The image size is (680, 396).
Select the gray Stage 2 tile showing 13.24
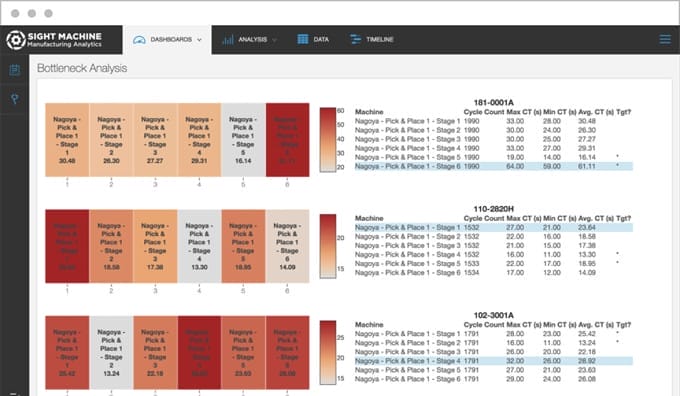pyautogui.click(x=111, y=352)
